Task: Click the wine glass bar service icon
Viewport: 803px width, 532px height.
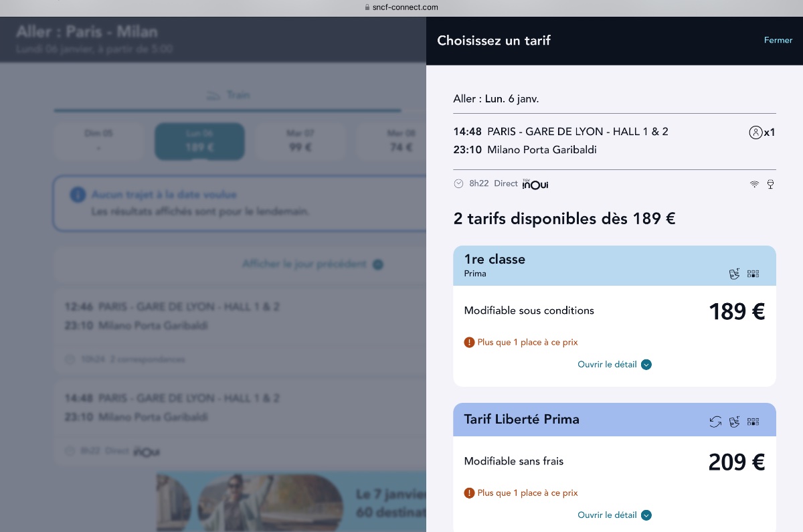Action: tap(770, 184)
